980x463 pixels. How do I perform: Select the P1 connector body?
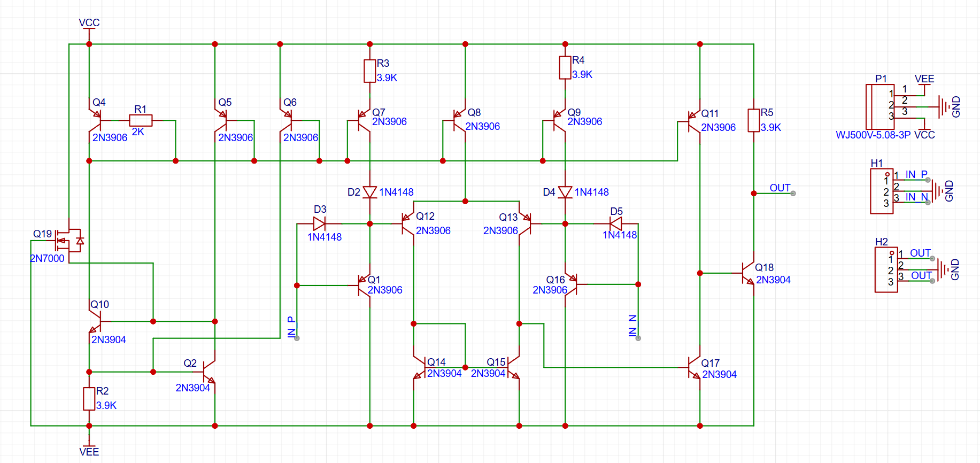879,106
